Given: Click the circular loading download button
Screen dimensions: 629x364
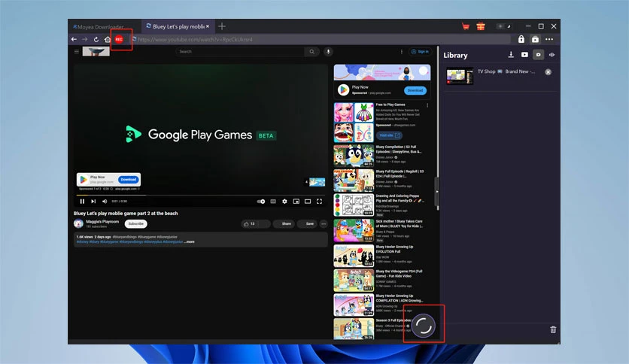Looking at the screenshot, I should click(x=424, y=325).
